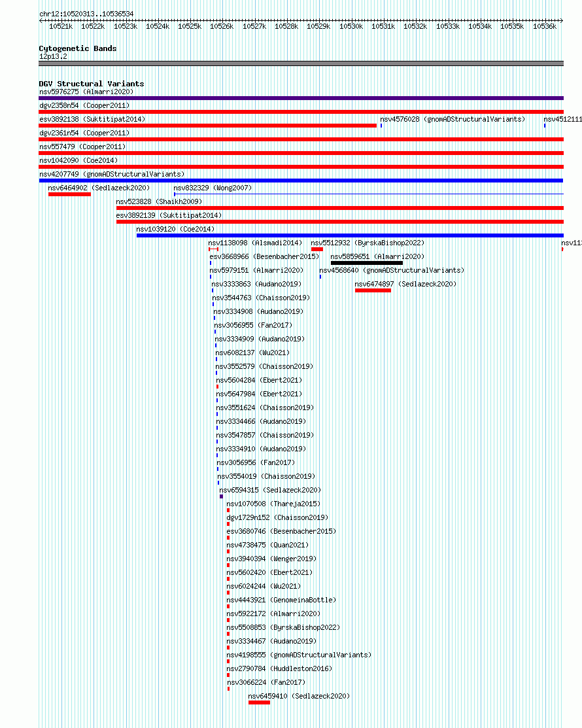Click dgv2358n54 (Cooper2011) label
The width and height of the screenshot is (582, 728).
coord(84,105)
